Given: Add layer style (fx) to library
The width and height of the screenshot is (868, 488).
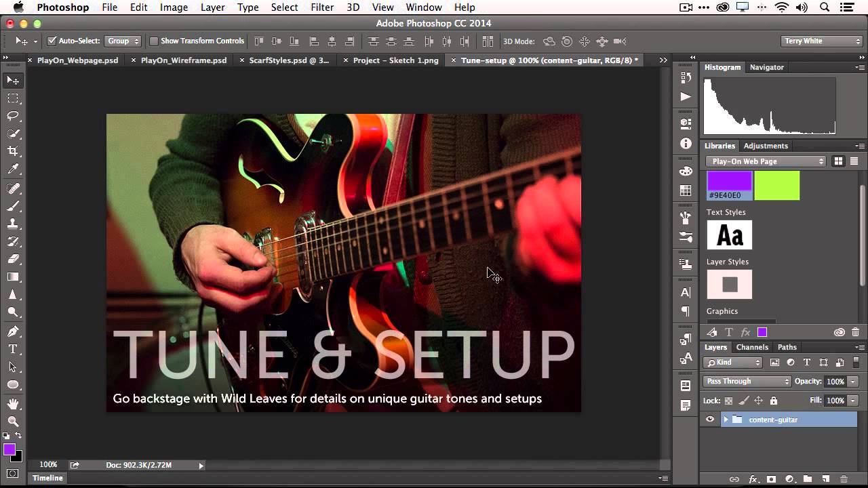Looking at the screenshot, I should [745, 332].
